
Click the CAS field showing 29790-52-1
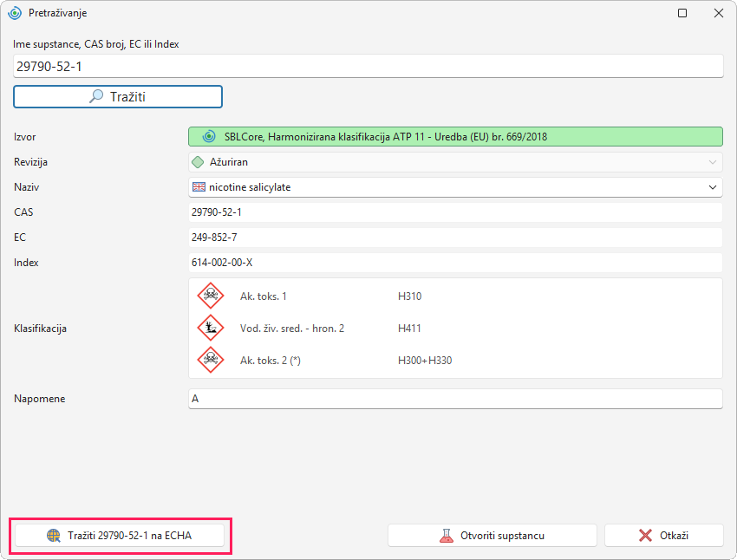(455, 212)
